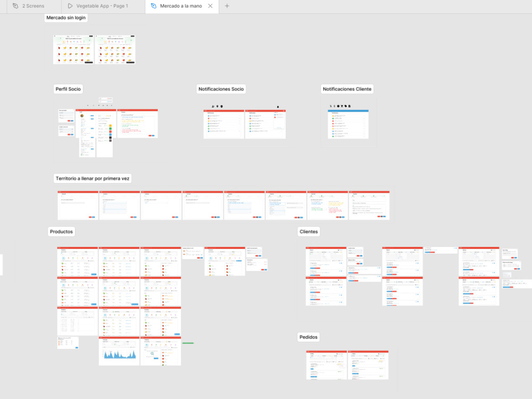Screen dimensions: 532x399
Task: Select the second Mercado sin login frame
Action: pos(115,49)
